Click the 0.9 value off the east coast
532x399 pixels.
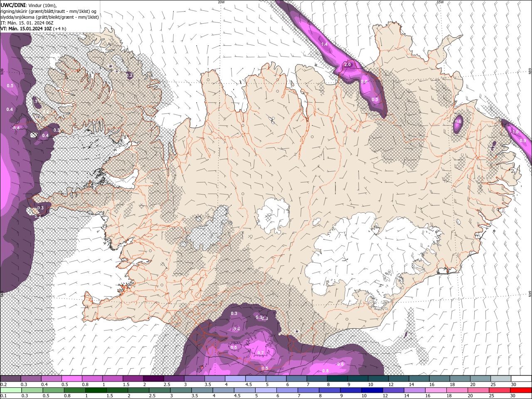click(x=523, y=141)
